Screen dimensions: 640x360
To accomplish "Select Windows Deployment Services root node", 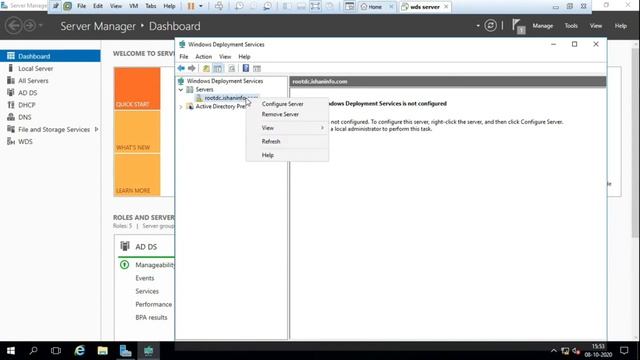I will [225, 81].
